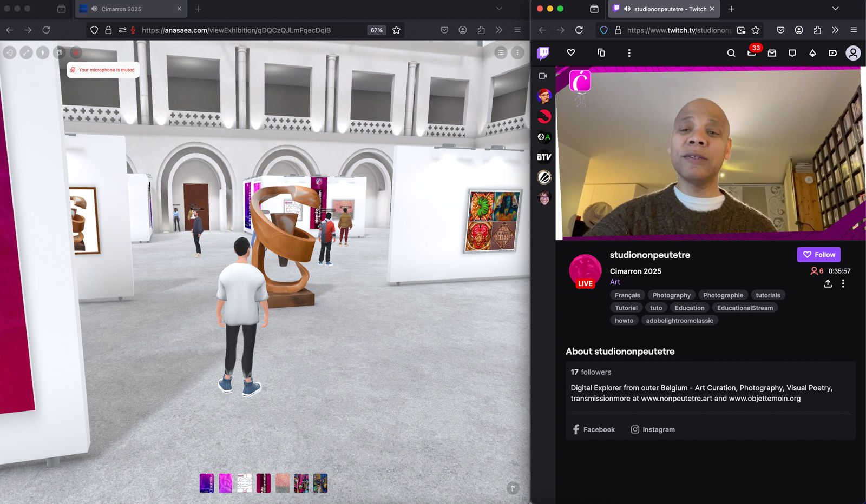Exit the Anasaea exhibition with the leave icon
Screen dimensions: 866x504
click(9, 52)
